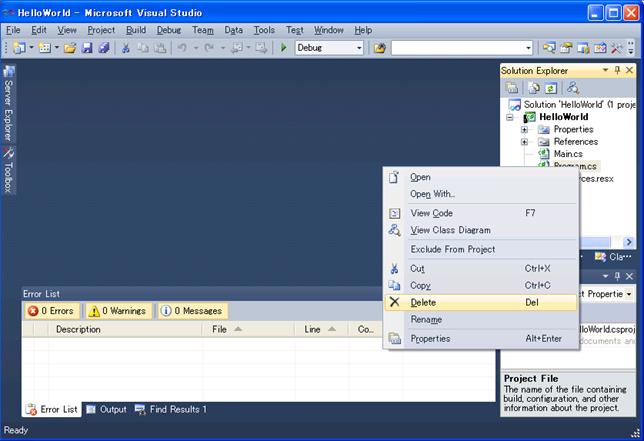This screenshot has width=644, height=441.
Task: Save the current file with the floppy icon
Action: point(87,48)
